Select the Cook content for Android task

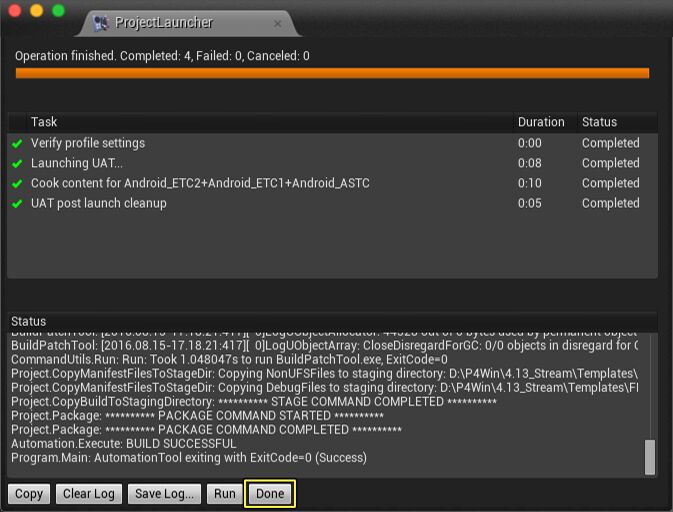[x=332, y=183]
